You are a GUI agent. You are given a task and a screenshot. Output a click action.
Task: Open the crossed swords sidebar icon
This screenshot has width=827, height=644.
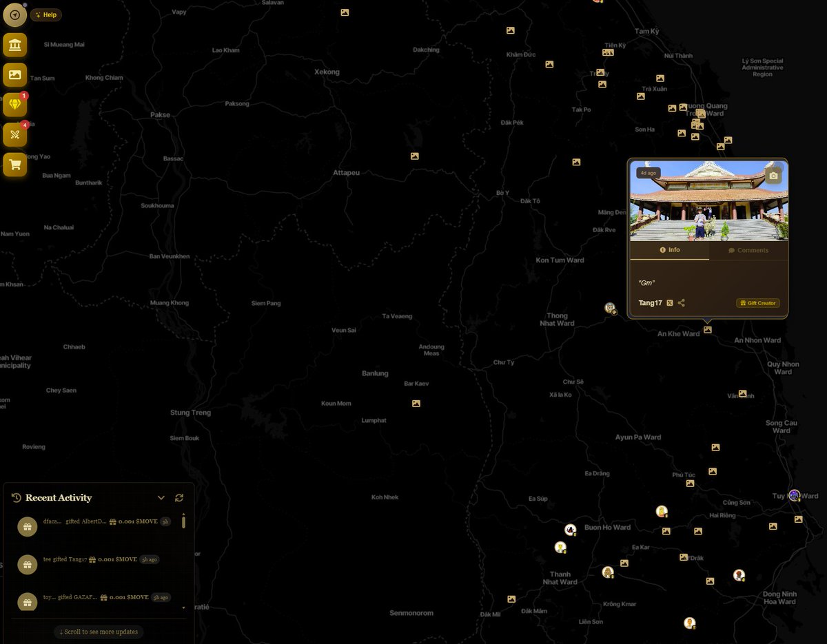coord(14,134)
